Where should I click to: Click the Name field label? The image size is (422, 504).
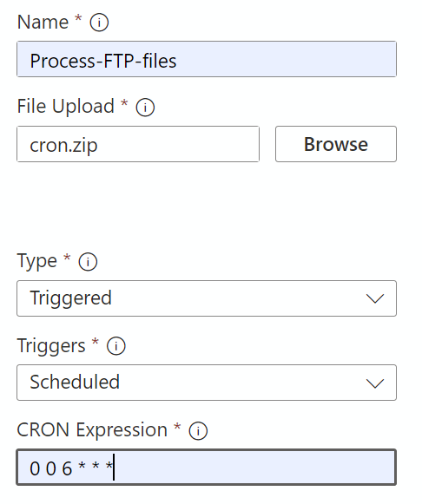click(43, 23)
